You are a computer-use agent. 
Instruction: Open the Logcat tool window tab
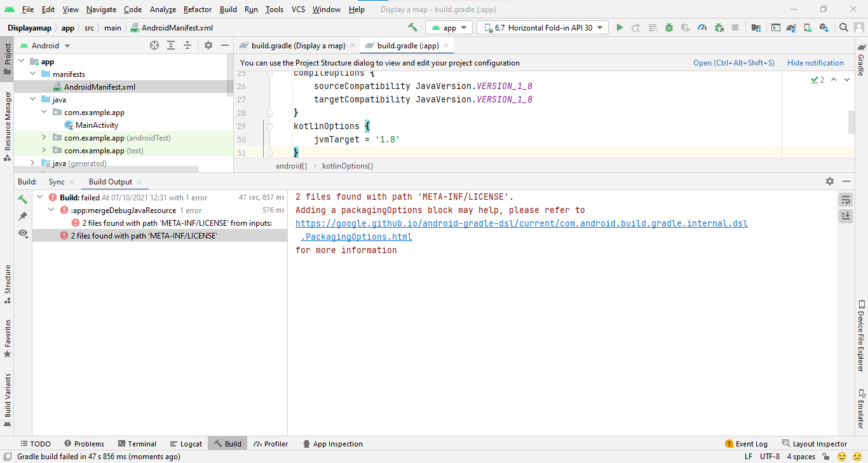click(186, 444)
